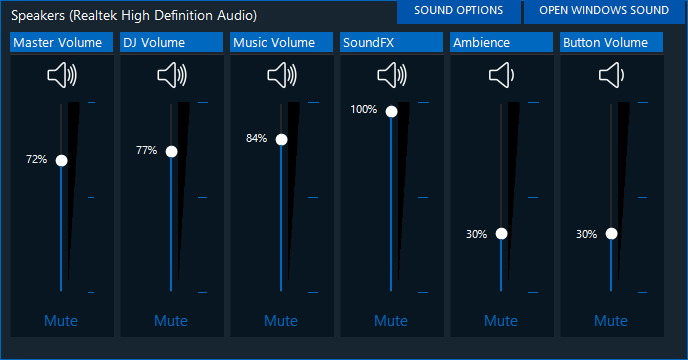Select the Speakers Realtek device label
688x360 pixels.
[134, 15]
